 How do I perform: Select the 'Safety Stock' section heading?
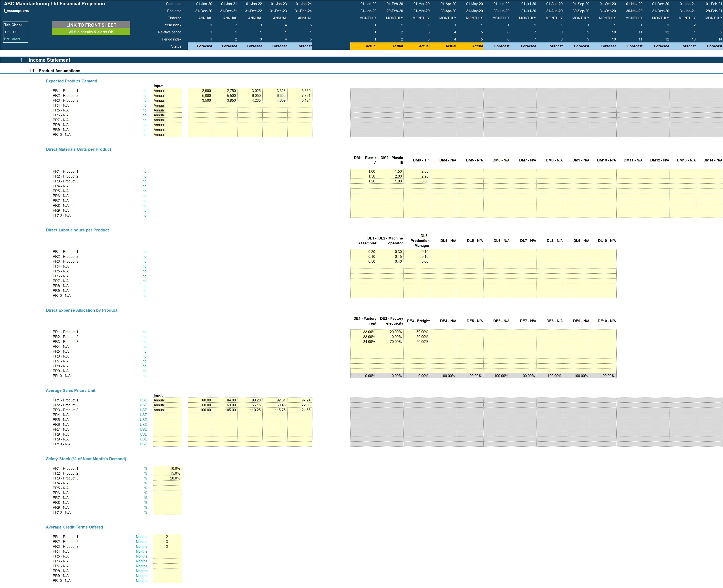click(86, 458)
